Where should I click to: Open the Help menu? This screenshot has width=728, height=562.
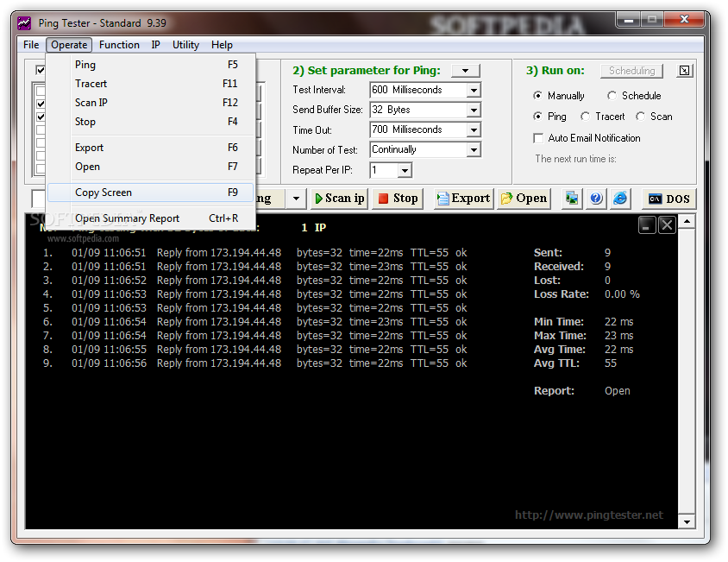222,45
